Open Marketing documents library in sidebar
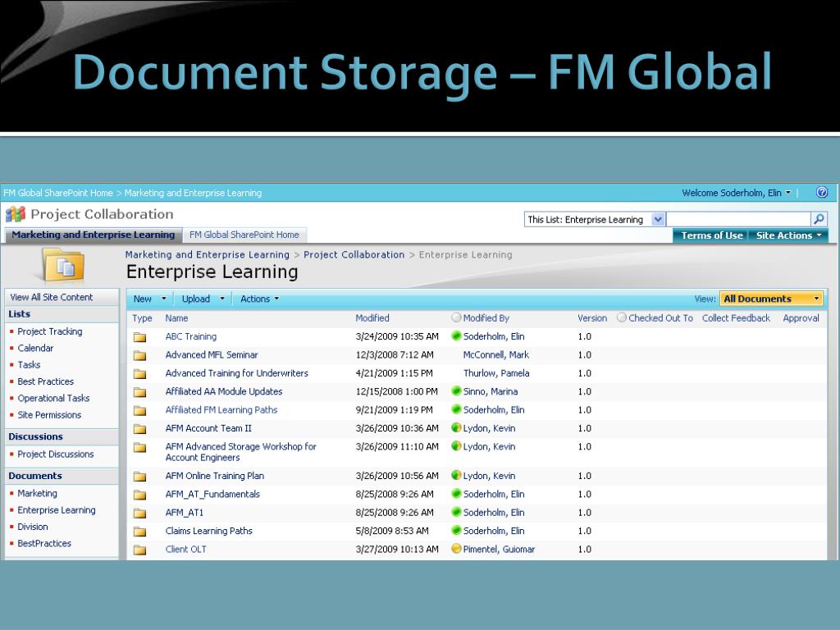This screenshot has height=630, width=840. tap(37, 493)
